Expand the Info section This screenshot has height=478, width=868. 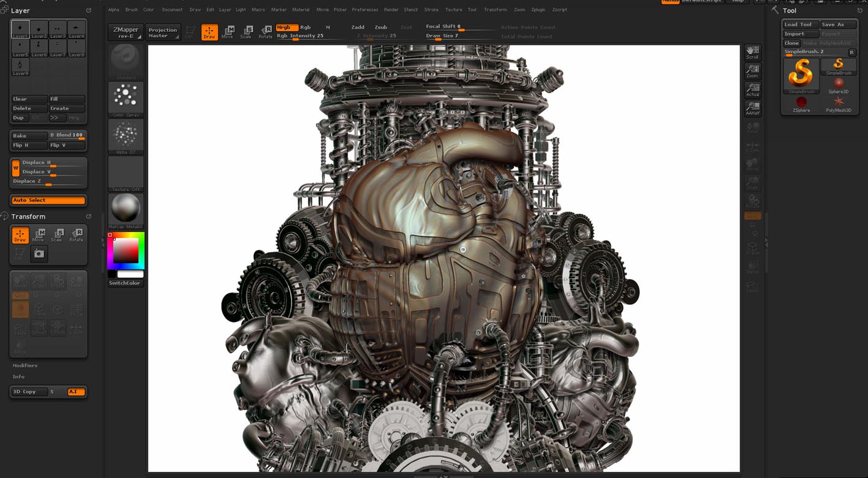(x=18, y=376)
